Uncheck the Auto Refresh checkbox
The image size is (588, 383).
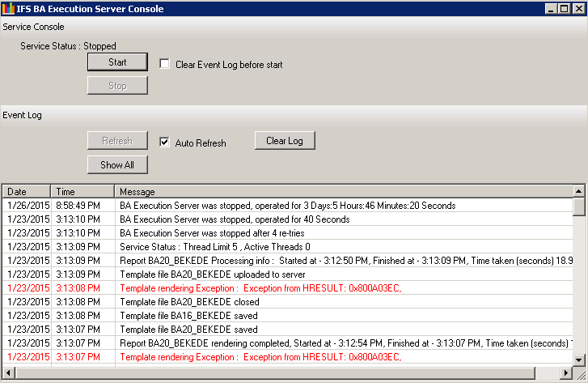coord(164,143)
